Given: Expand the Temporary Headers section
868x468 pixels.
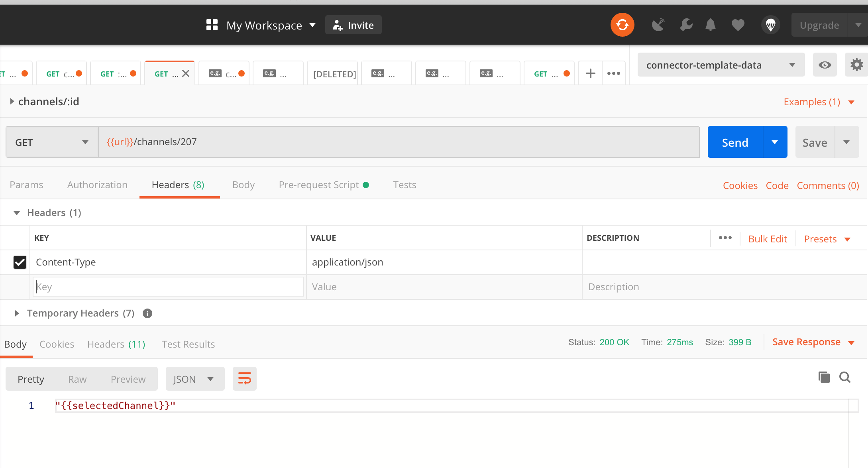Looking at the screenshot, I should point(17,313).
